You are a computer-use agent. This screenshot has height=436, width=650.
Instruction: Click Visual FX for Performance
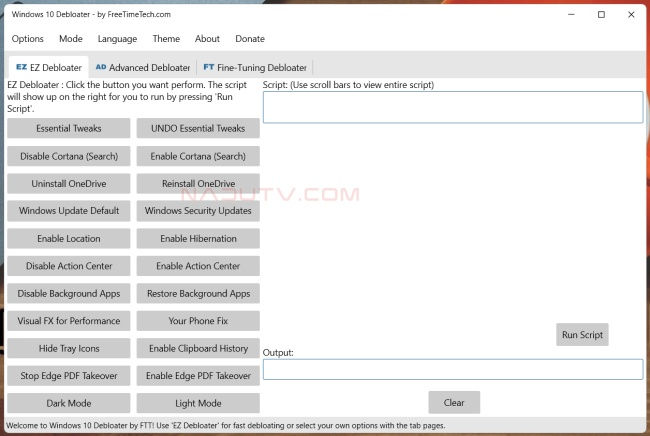pos(69,321)
